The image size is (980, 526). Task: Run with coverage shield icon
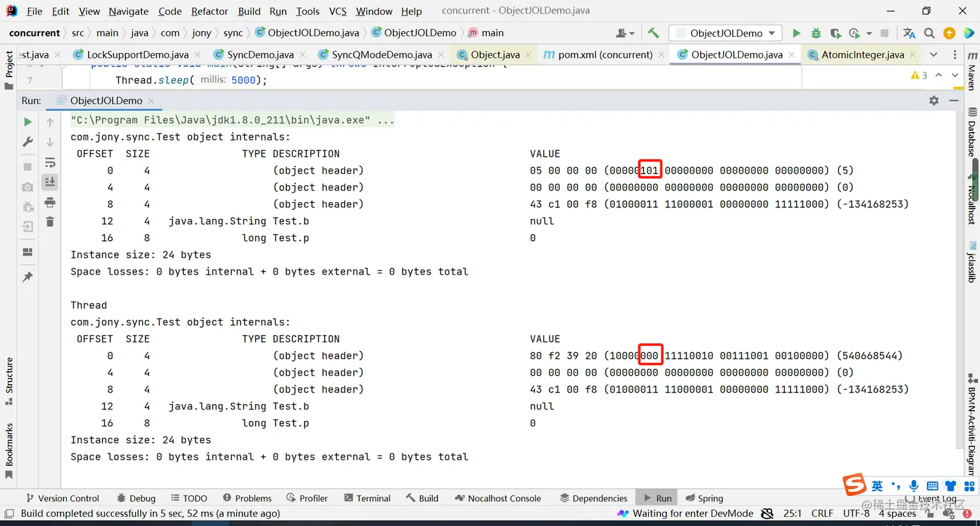coord(835,33)
